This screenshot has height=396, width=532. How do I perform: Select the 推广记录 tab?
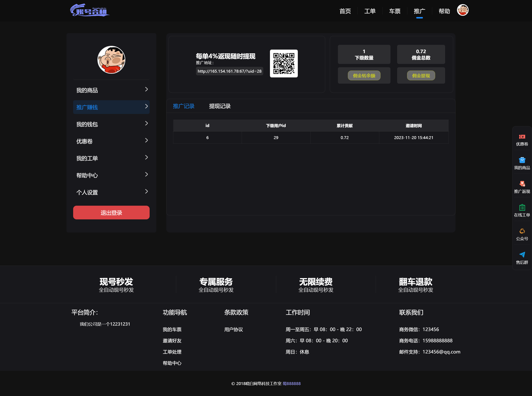pyautogui.click(x=183, y=106)
